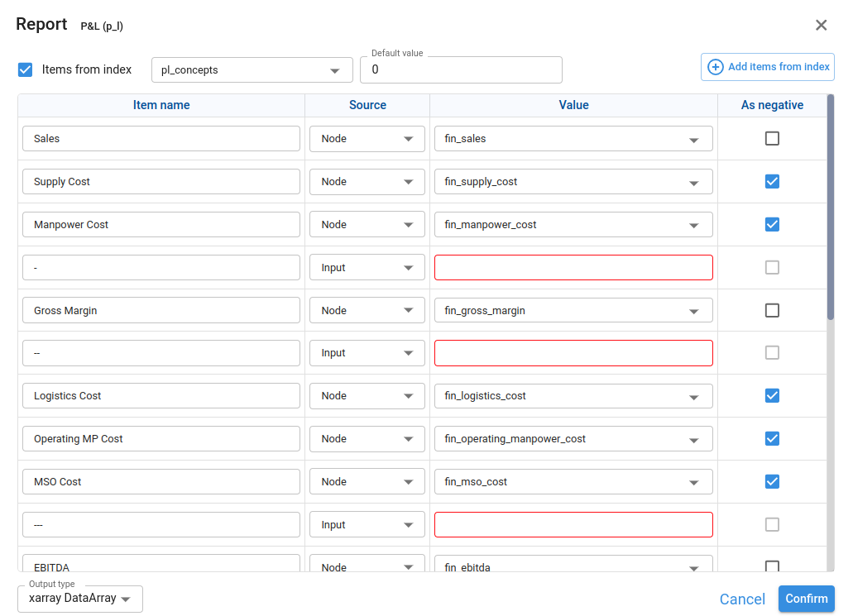Viewport: 853px width, 616px height.
Task: Close the Report dialog with the X icon
Action: [821, 25]
